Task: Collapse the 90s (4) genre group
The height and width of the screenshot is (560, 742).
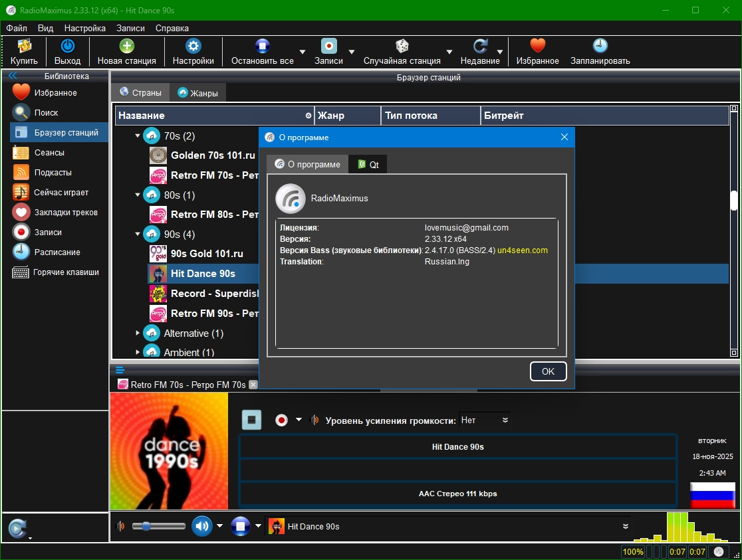Action: (x=137, y=234)
